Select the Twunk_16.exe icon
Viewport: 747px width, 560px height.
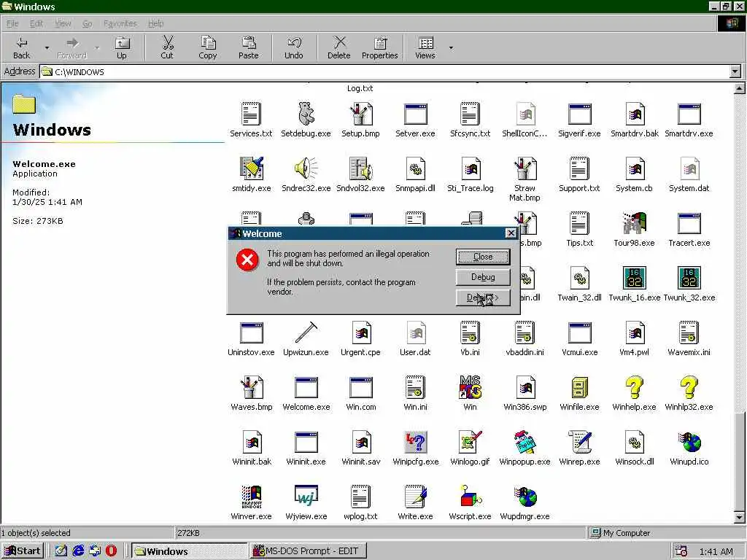pyautogui.click(x=635, y=278)
